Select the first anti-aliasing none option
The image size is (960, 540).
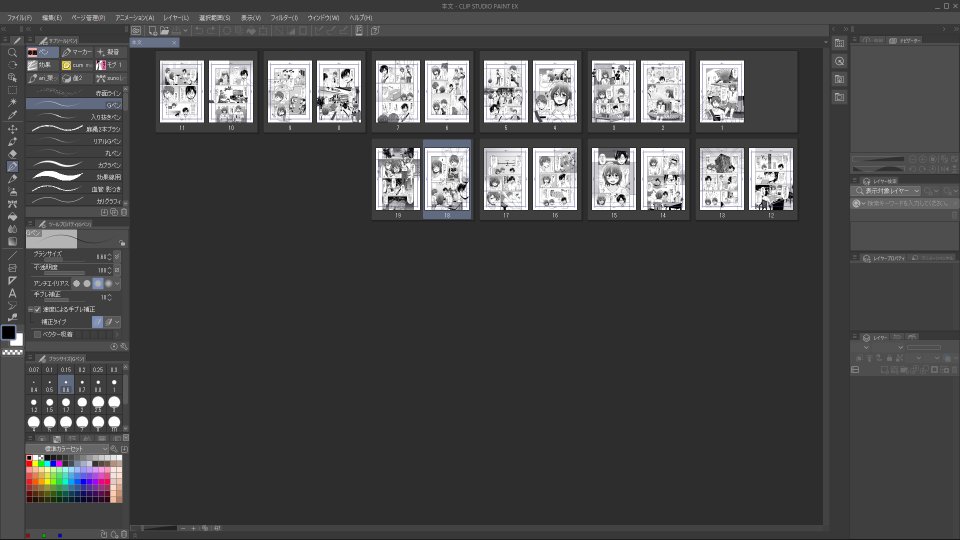[x=77, y=283]
